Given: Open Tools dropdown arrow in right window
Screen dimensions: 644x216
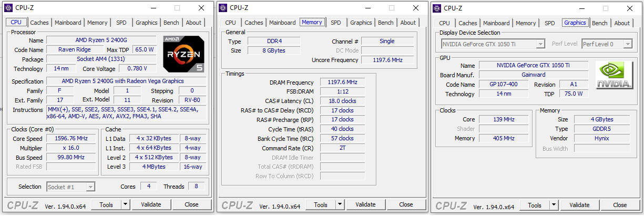Looking at the screenshot, I should pos(554,205).
